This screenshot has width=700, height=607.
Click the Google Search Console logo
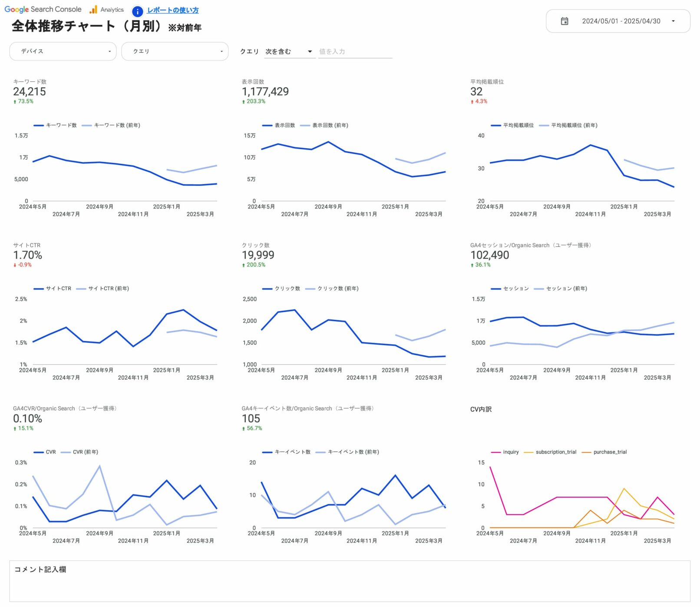(x=43, y=9)
